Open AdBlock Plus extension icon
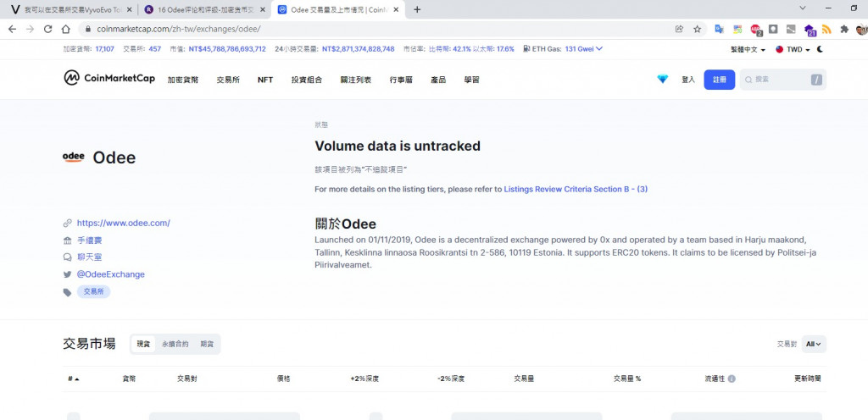The width and height of the screenshot is (868, 420). click(755, 30)
